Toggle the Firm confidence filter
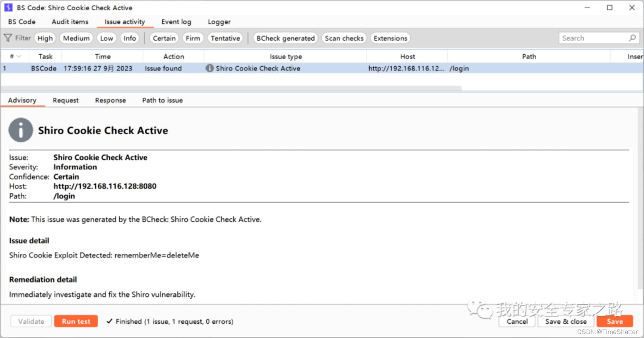Viewport: 644px width, 338px height. pyautogui.click(x=193, y=38)
